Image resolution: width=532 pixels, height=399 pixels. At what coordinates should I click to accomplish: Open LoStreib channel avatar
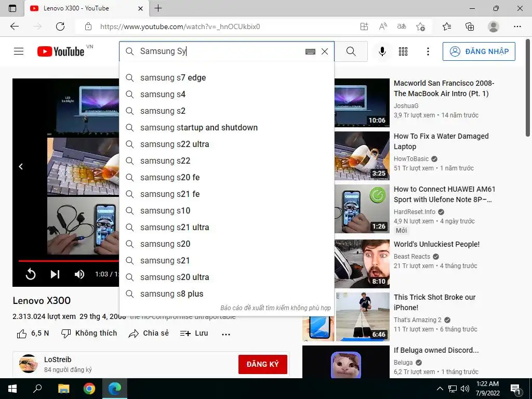click(28, 364)
